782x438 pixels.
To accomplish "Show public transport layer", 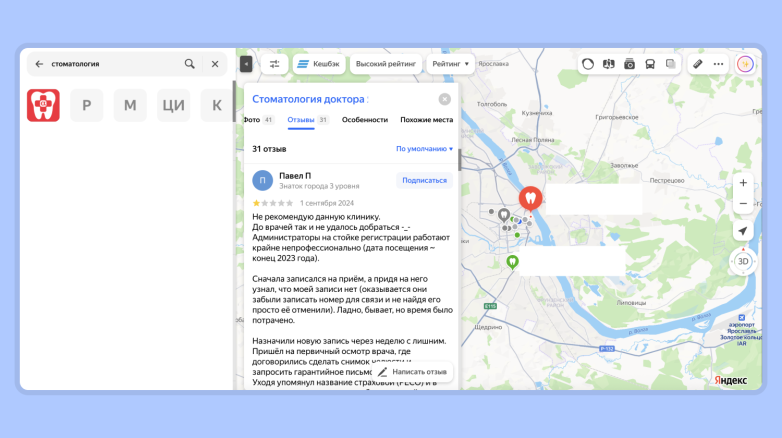I will (x=650, y=64).
